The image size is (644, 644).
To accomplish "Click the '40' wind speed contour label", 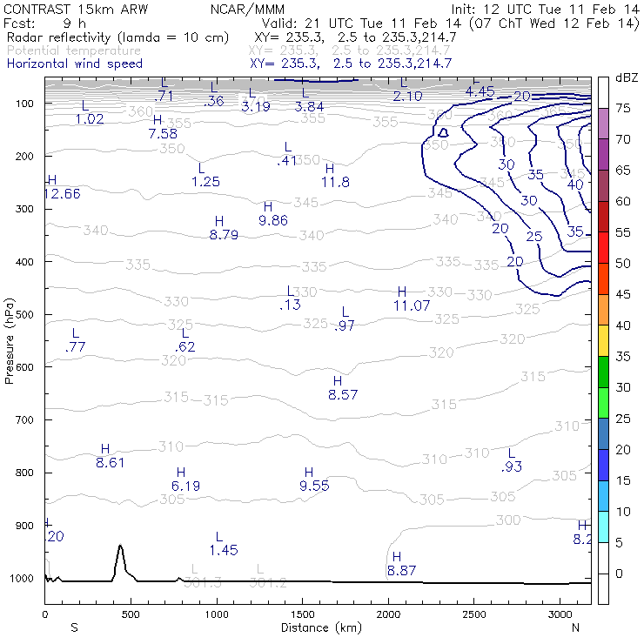I will click(575, 184).
